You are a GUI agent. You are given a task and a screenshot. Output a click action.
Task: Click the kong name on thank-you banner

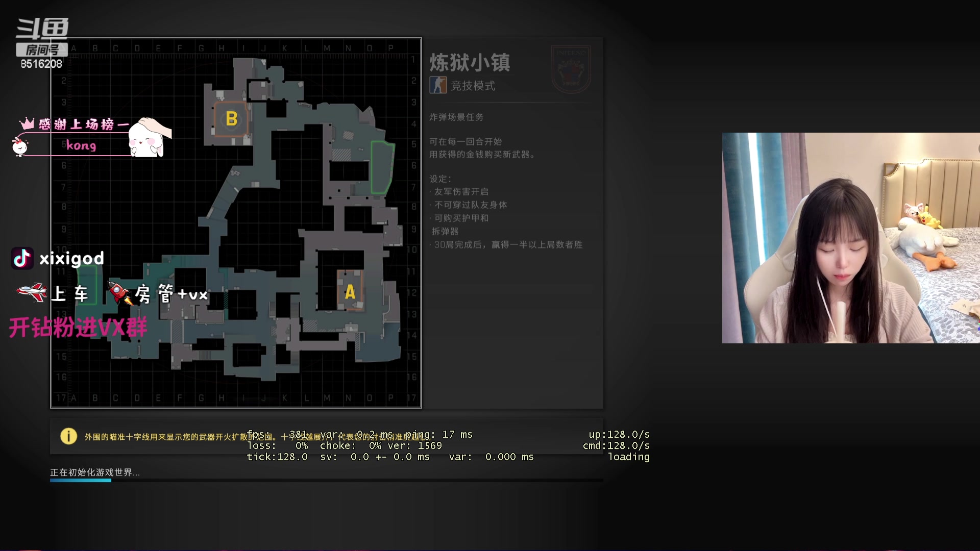[81, 145]
